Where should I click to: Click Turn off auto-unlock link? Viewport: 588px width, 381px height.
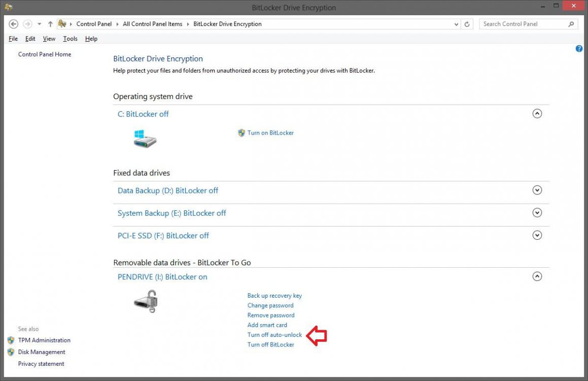[274, 335]
